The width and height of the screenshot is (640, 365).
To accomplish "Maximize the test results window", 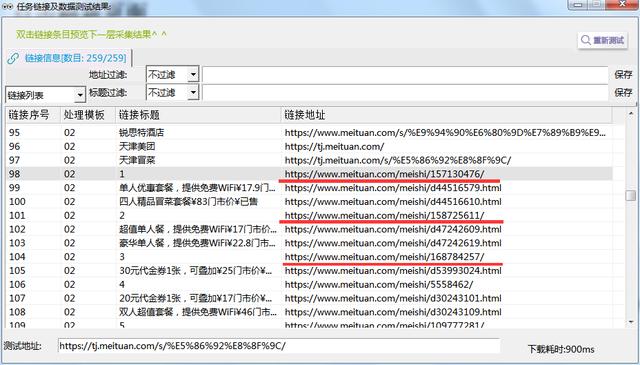I will (x=597, y=4).
